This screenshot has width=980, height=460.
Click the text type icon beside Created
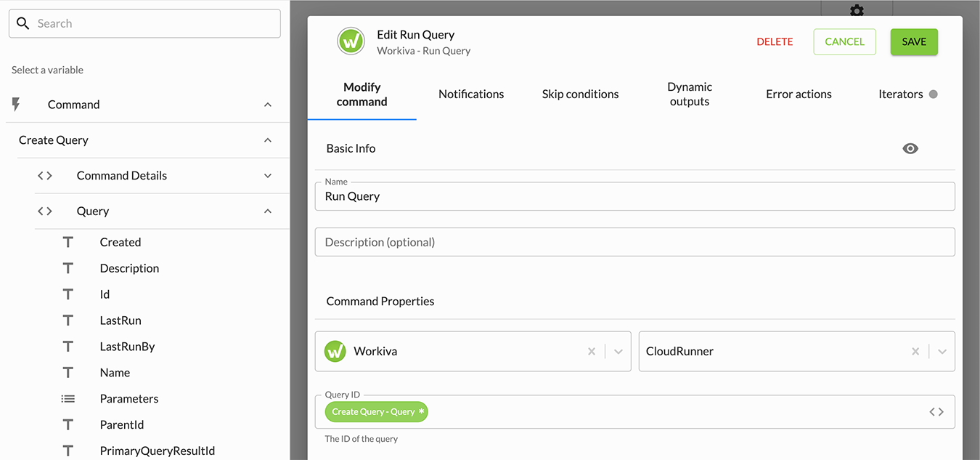pos(68,242)
